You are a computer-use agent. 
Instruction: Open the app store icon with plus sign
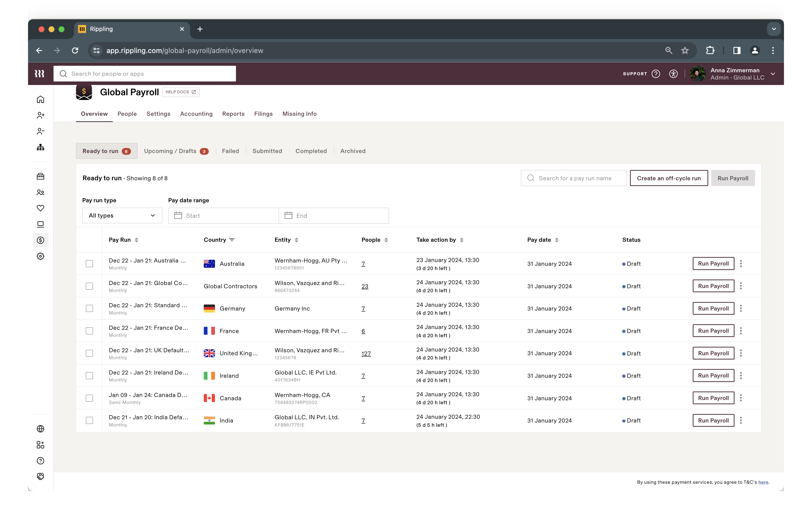click(x=40, y=445)
